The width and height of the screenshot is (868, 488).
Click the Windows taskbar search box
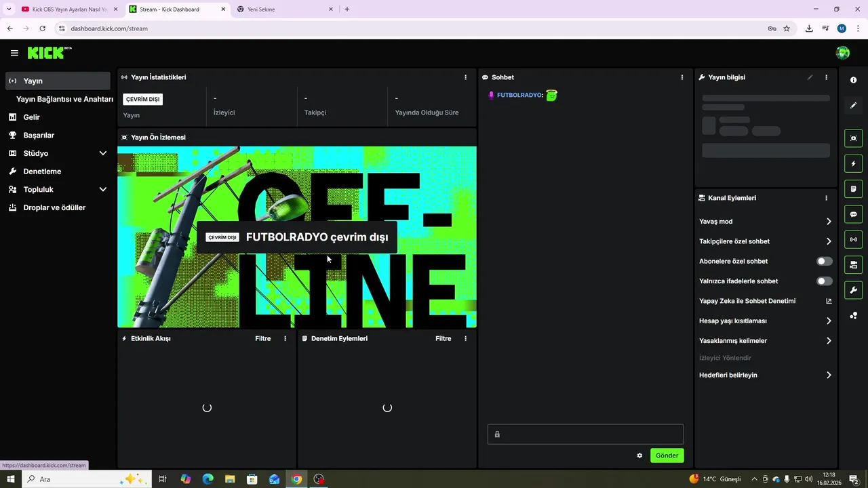point(88,479)
